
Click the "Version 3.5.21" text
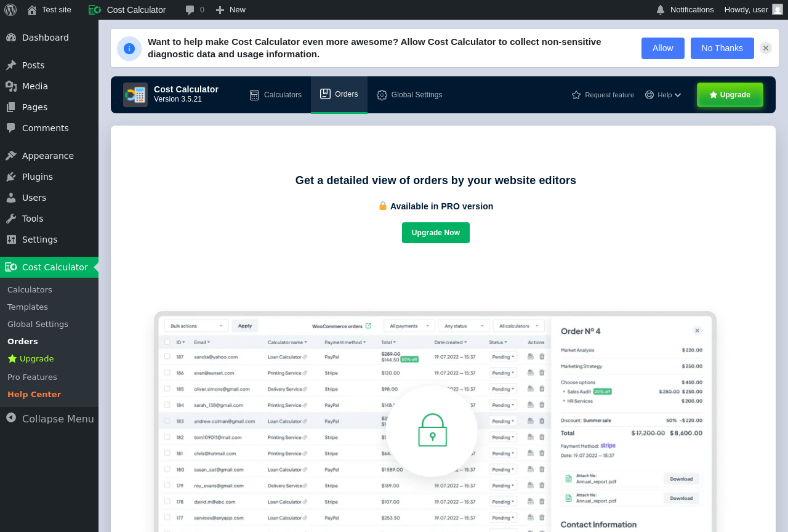pyautogui.click(x=178, y=99)
